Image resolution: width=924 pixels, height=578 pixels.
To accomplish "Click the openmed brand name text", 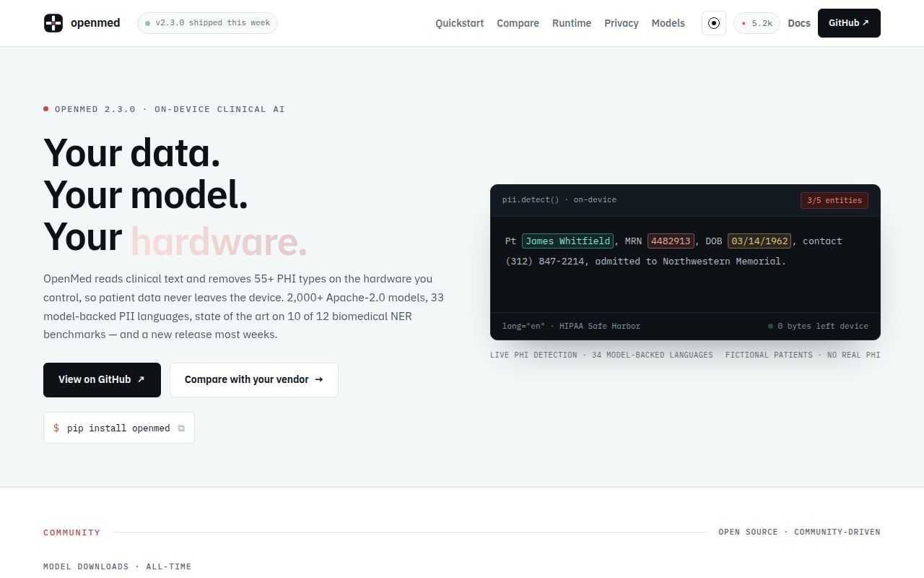I will coord(95,23).
